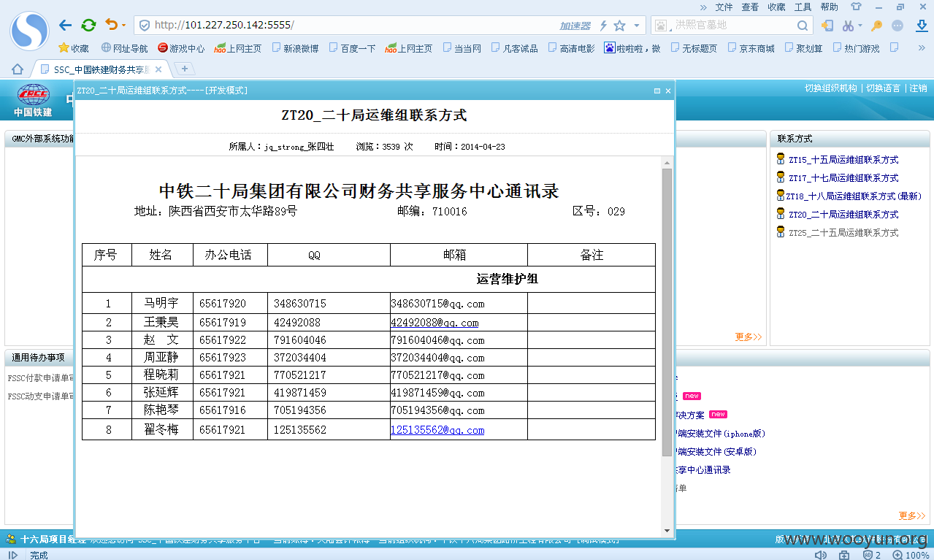The image size is (934, 560).
Task: Open the 京东商城 bookmark
Action: coord(751,48)
